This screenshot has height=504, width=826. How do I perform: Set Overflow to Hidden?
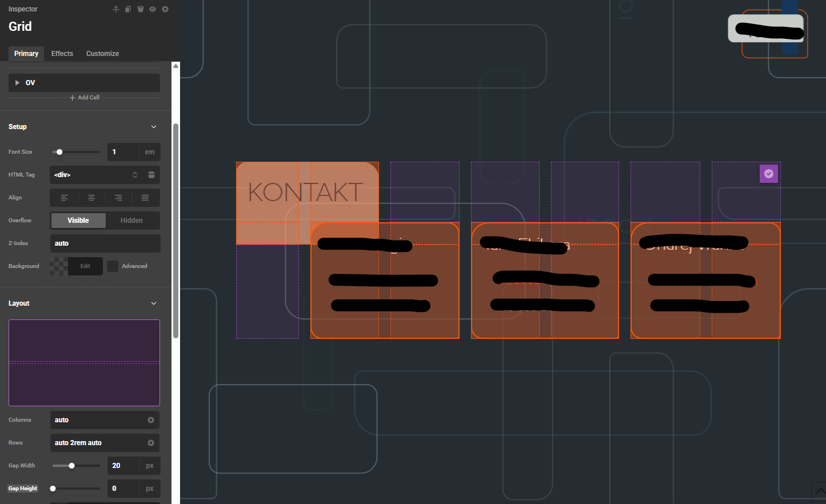[131, 221]
